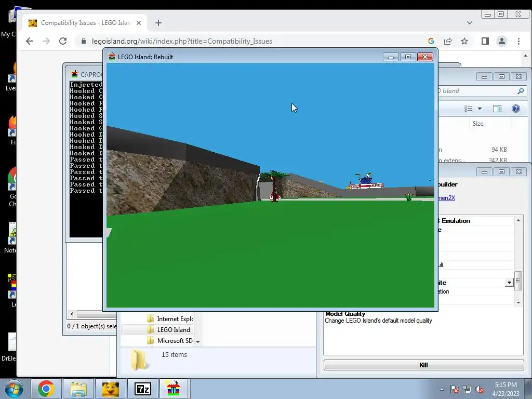This screenshot has height=399, width=532.
Task: Open the Google icon in address bar
Action: pos(431,41)
